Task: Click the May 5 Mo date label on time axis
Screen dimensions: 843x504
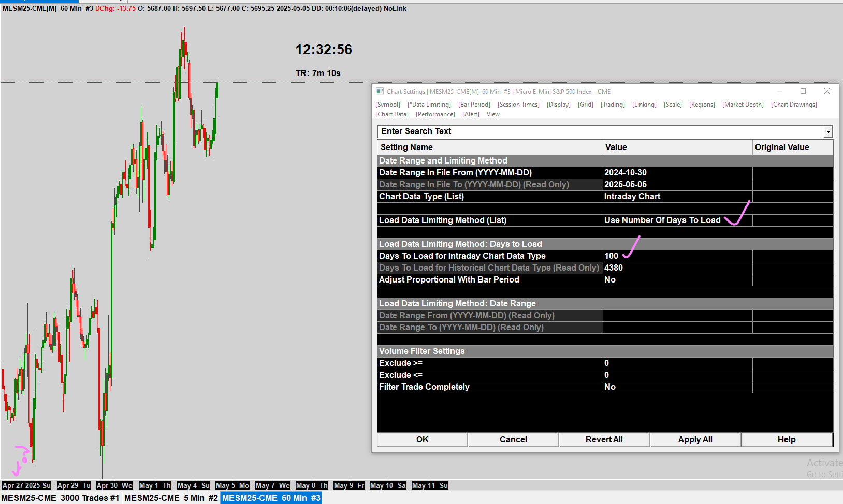Action: click(x=232, y=485)
